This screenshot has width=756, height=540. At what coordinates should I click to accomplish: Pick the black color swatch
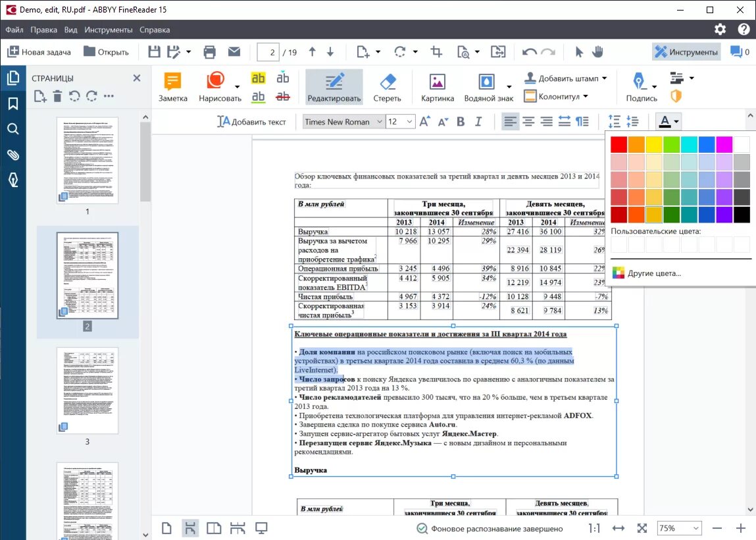pos(742,214)
